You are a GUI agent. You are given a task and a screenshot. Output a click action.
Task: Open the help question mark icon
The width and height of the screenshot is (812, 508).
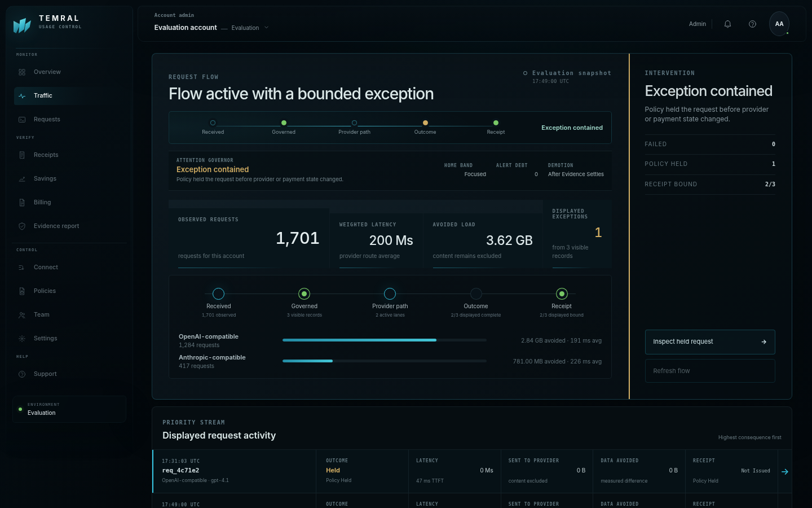pos(752,24)
